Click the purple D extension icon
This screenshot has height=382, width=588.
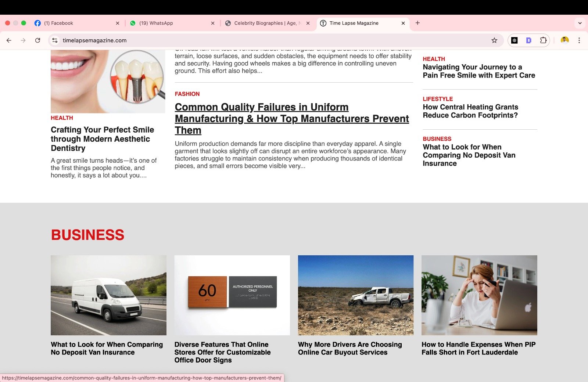tap(528, 40)
